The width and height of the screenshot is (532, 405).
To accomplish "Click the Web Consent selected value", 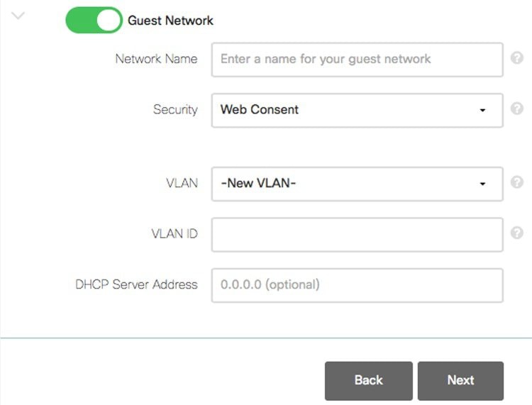I will tap(260, 110).
